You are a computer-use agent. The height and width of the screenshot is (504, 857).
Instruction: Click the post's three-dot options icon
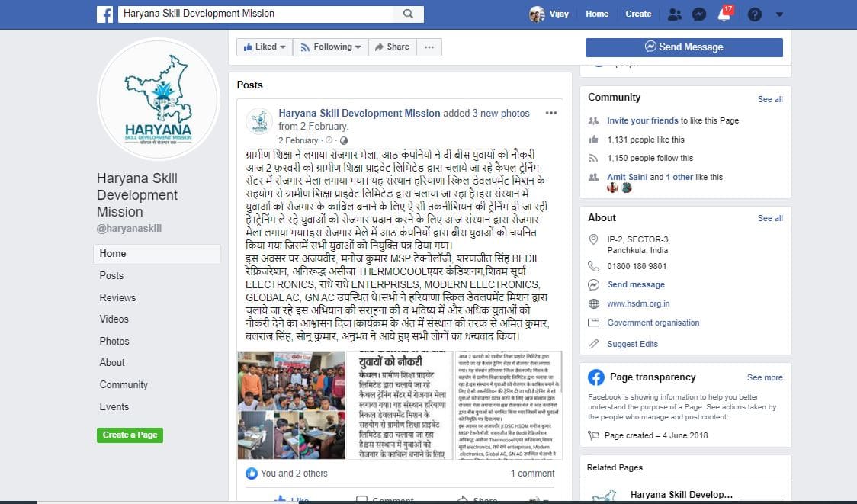point(551,113)
